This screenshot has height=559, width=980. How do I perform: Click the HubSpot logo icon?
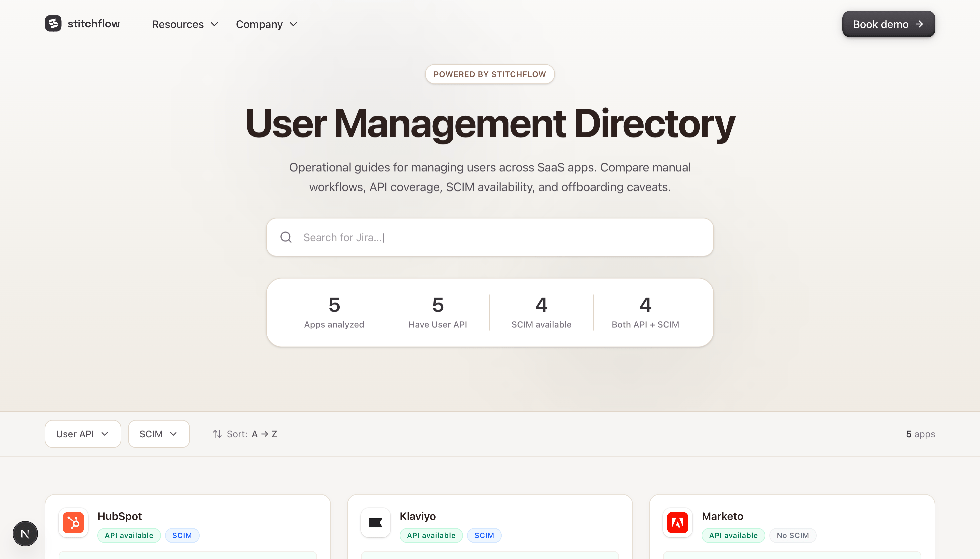pyautogui.click(x=73, y=523)
